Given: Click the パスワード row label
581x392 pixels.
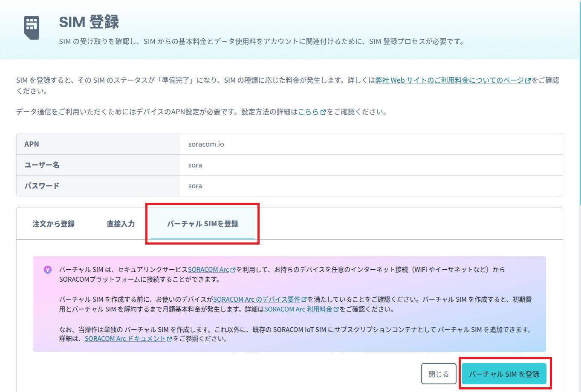Looking at the screenshot, I should 42,186.
